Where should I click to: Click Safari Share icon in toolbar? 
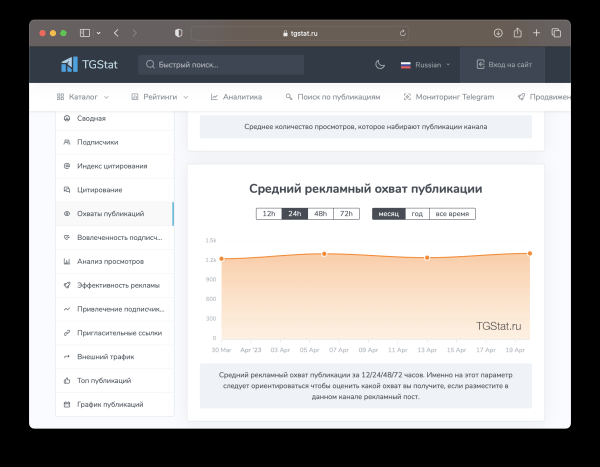[x=518, y=33]
